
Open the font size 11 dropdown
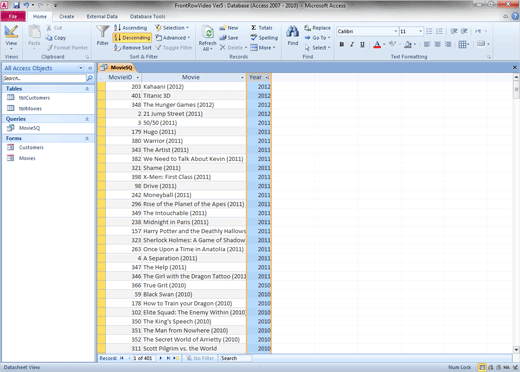[x=421, y=31]
